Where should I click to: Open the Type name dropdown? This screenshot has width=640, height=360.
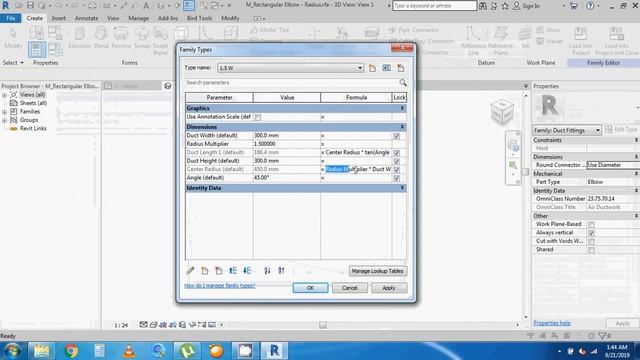(x=360, y=68)
